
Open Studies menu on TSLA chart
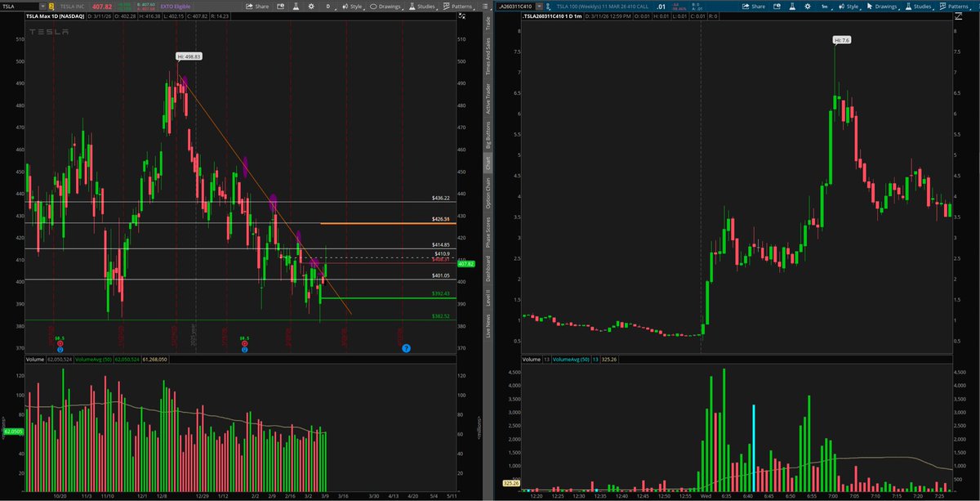click(423, 7)
